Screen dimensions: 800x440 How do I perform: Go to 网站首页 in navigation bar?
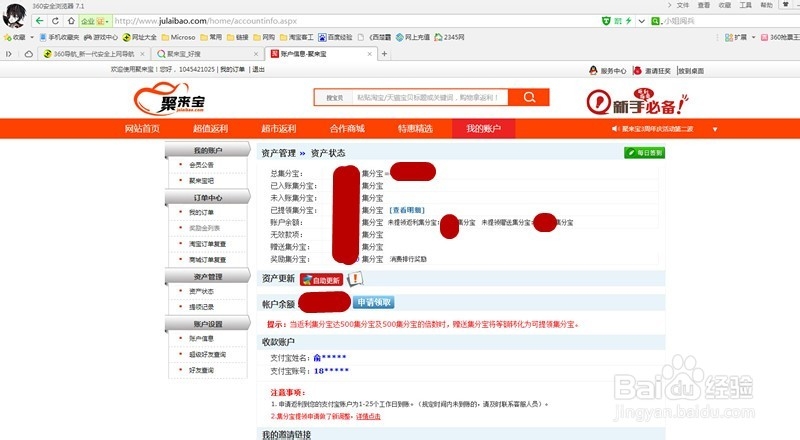click(142, 129)
